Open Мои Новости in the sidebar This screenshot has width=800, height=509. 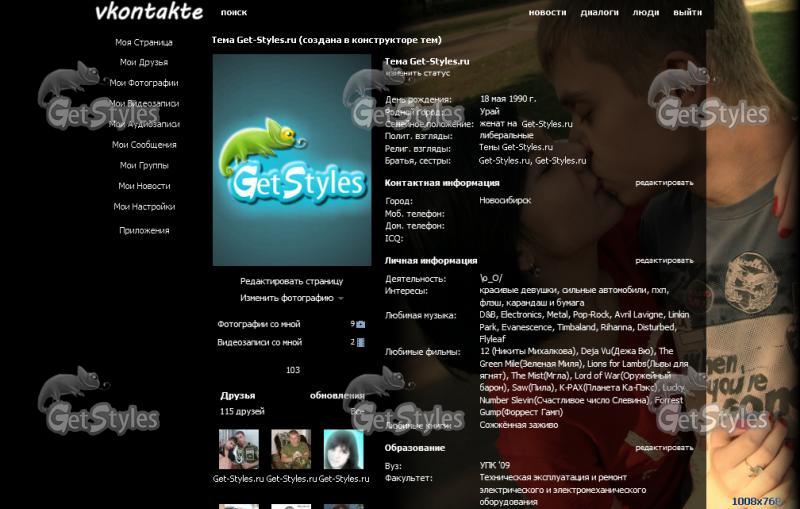(x=144, y=186)
